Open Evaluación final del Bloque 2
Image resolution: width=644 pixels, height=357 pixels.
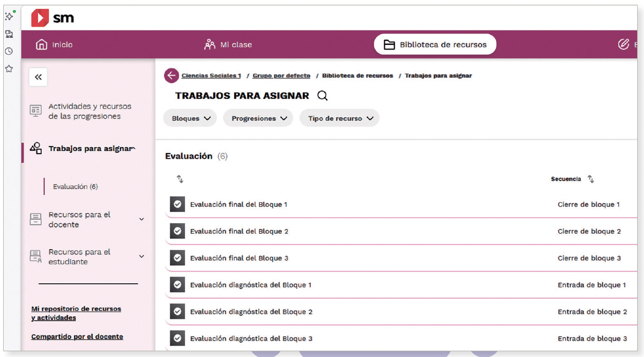click(x=239, y=231)
